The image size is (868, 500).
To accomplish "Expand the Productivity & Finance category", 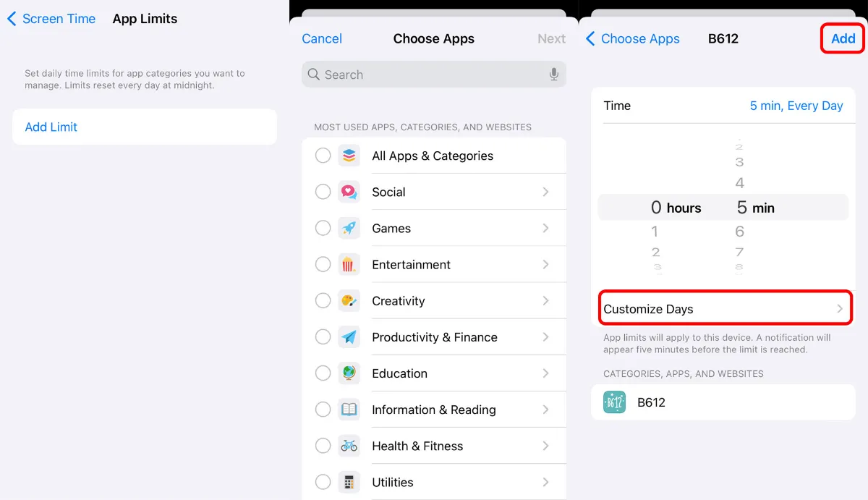I will [547, 337].
